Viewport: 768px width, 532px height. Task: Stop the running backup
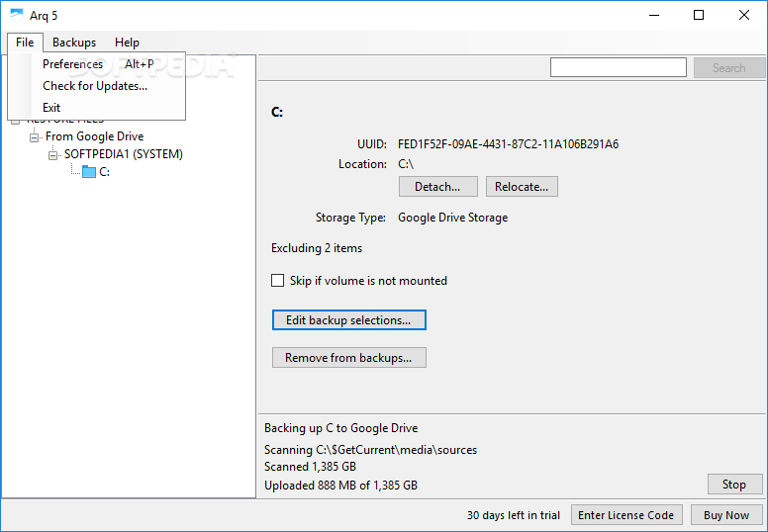[734, 484]
